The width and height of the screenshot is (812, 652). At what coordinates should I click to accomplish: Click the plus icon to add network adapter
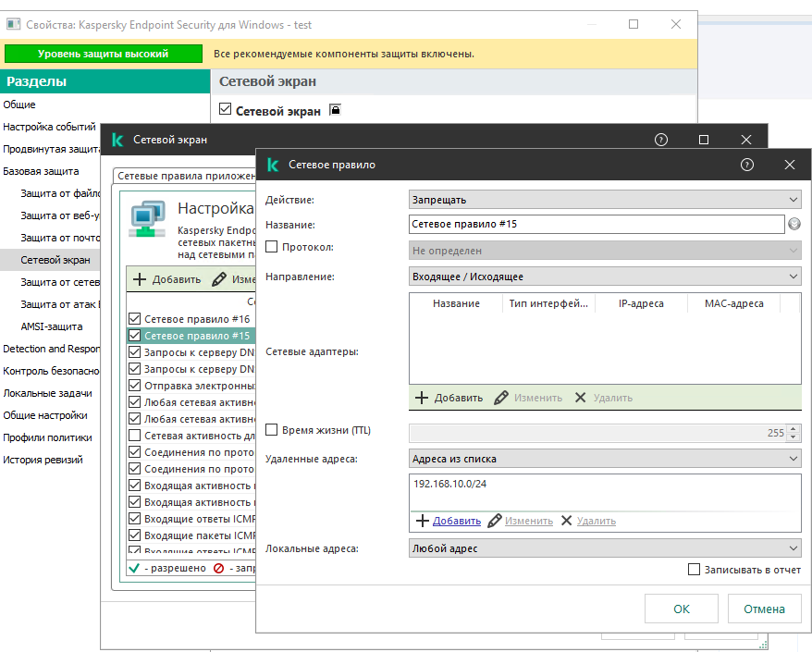click(x=422, y=398)
